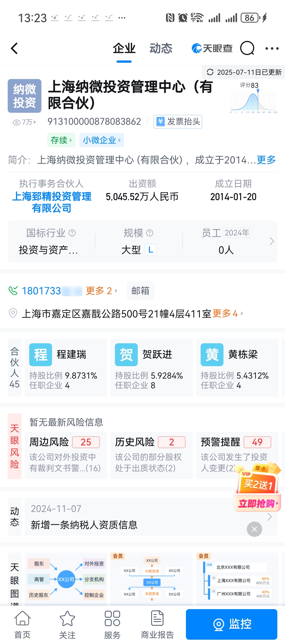Open the three-dot more options menu
This screenshot has height=644, width=285.
(272, 48)
